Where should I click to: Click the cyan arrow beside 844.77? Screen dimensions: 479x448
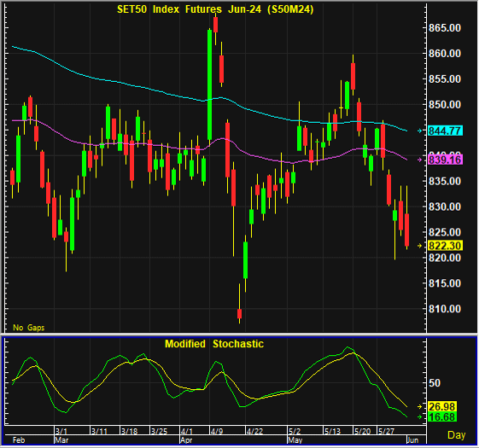[420, 131]
